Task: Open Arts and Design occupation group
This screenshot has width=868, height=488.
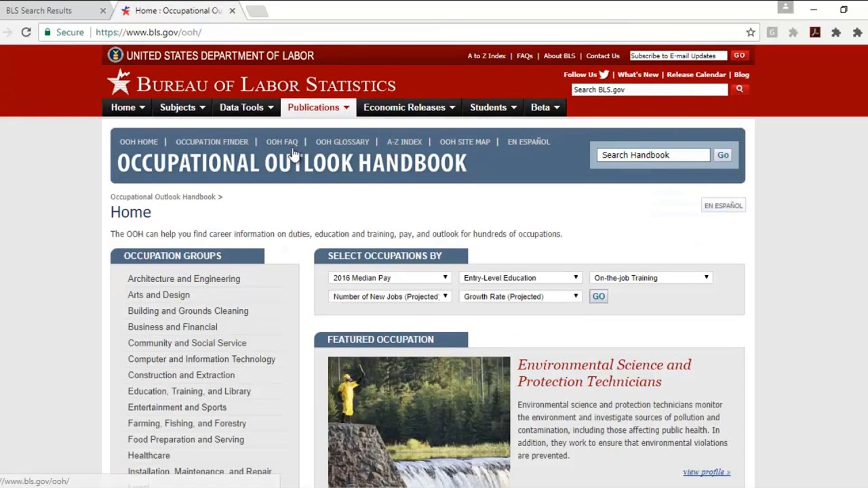Action: coord(159,295)
